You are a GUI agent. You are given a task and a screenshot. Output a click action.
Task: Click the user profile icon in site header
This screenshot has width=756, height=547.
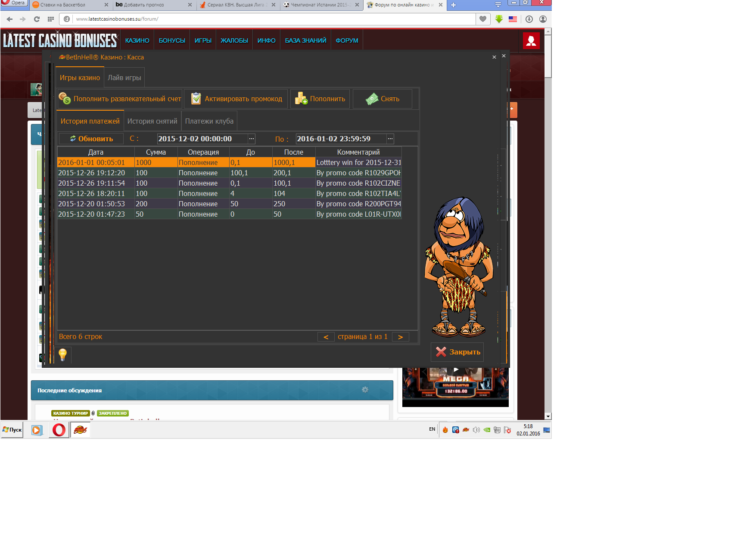[x=531, y=41]
